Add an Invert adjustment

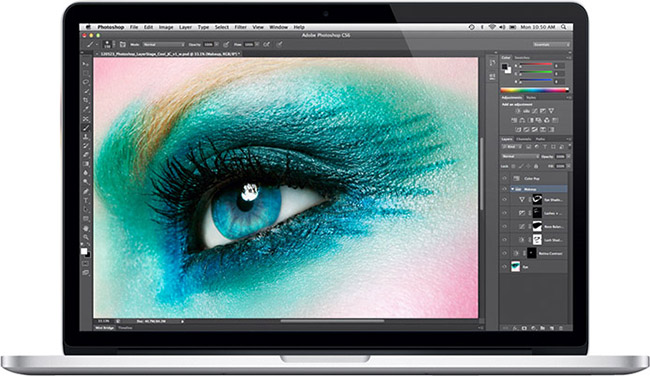coord(518,129)
